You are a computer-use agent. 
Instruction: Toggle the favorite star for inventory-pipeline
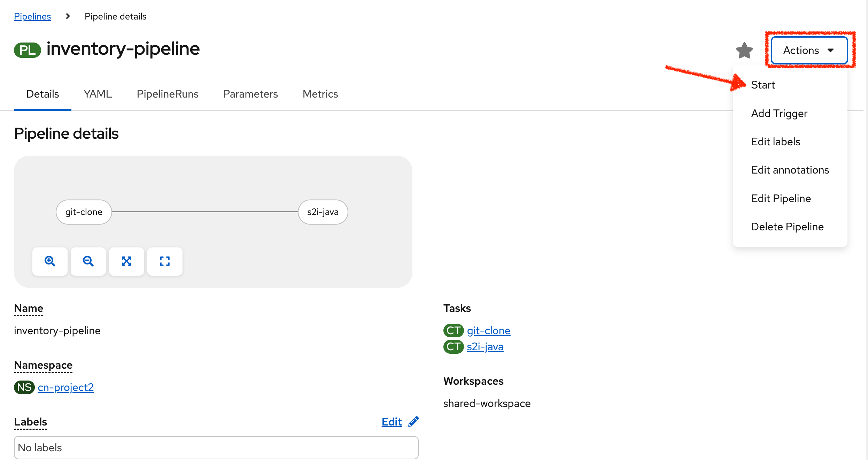(744, 50)
